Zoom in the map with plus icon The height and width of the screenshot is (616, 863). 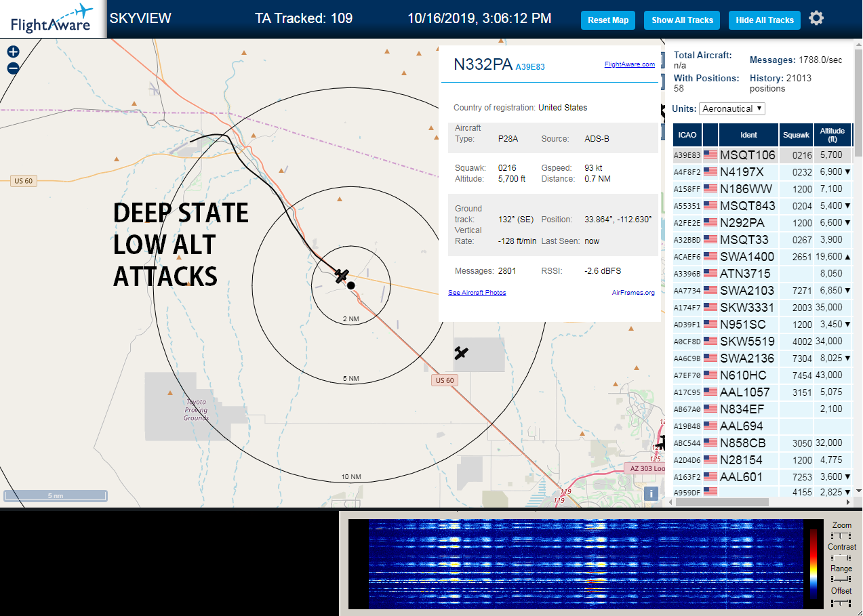[13, 52]
